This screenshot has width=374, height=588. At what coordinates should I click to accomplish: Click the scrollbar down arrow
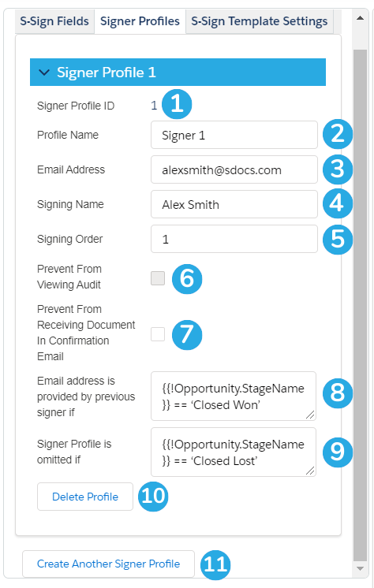(360, 568)
